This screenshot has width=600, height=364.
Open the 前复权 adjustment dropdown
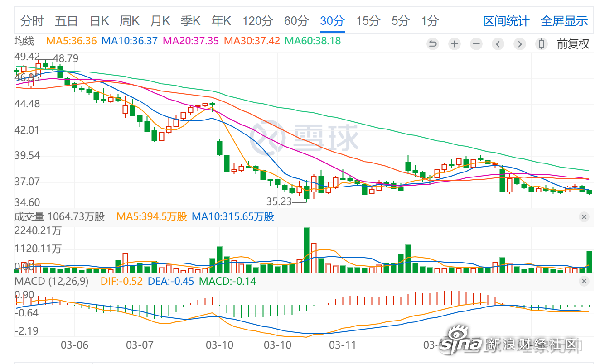point(573,44)
